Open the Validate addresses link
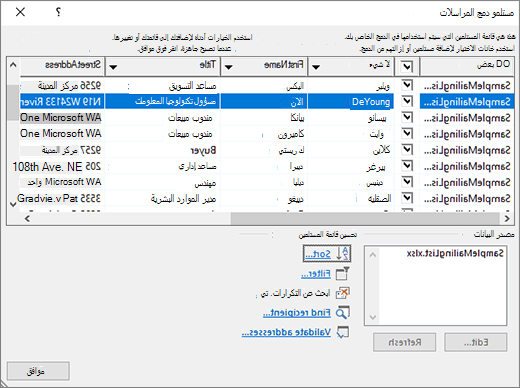 (x=286, y=332)
